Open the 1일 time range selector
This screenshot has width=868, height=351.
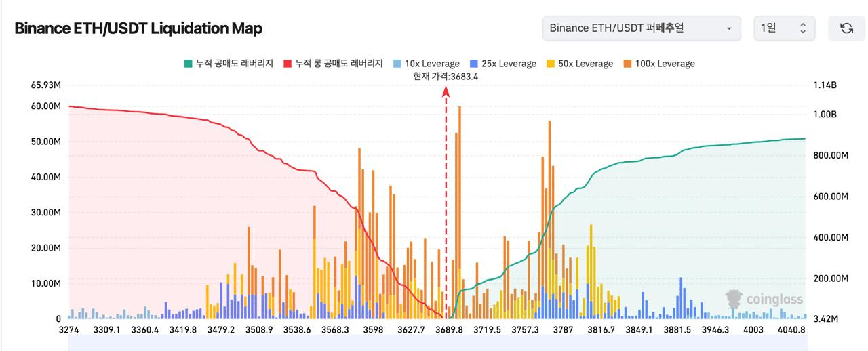(x=784, y=28)
